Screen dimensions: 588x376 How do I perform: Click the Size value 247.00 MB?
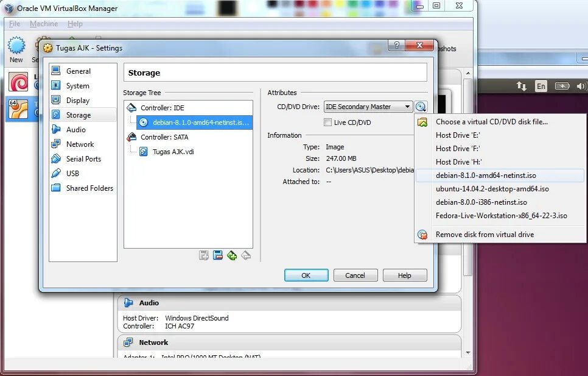tap(341, 158)
